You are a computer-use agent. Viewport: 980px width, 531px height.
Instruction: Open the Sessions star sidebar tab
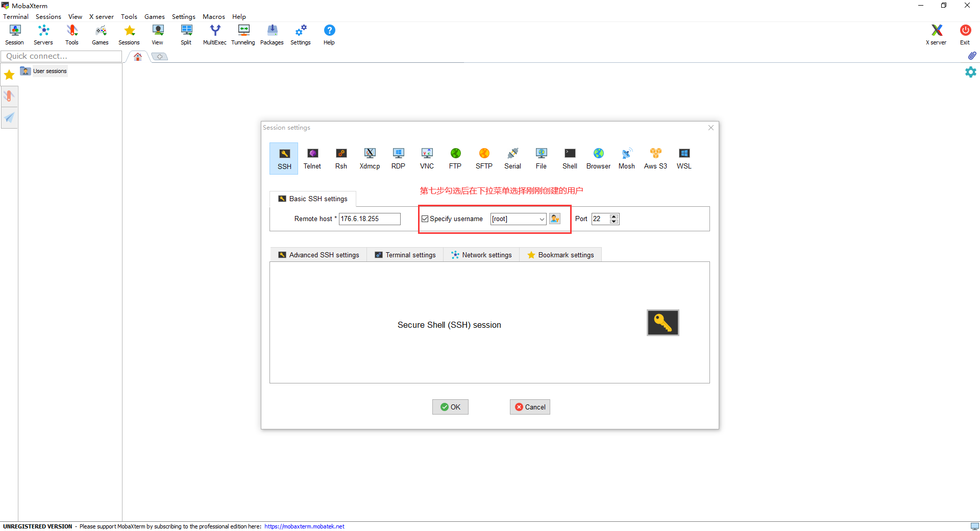point(9,75)
